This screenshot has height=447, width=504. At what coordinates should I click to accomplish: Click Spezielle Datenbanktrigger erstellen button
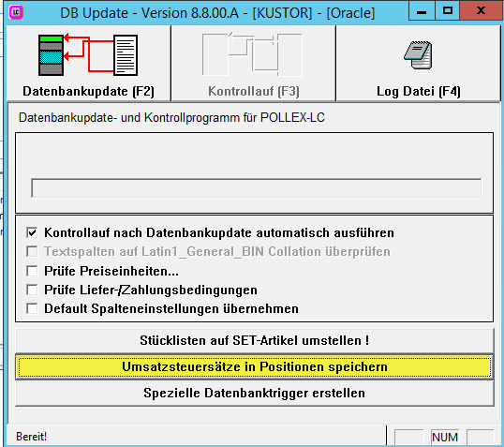coord(255,393)
